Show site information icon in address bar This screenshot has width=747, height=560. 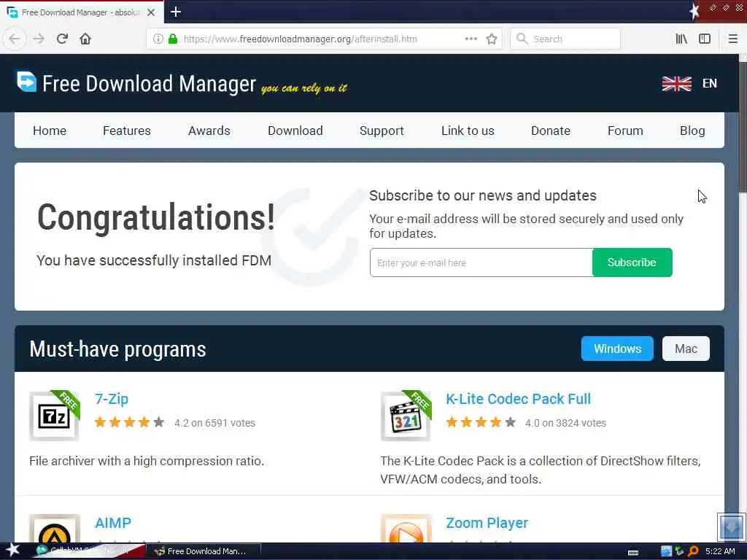coord(158,39)
